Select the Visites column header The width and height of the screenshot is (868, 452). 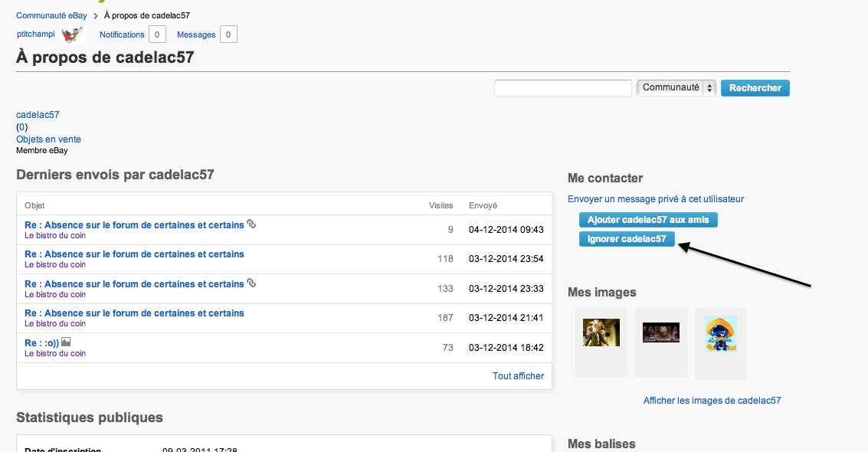(441, 205)
